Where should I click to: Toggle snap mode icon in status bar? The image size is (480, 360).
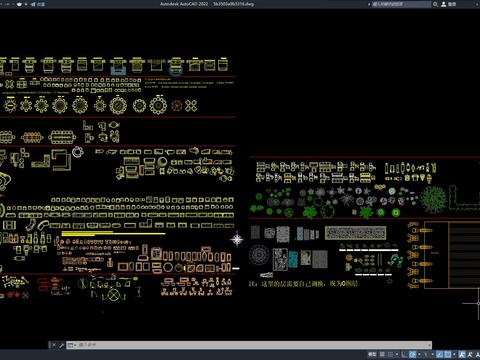[390, 354]
